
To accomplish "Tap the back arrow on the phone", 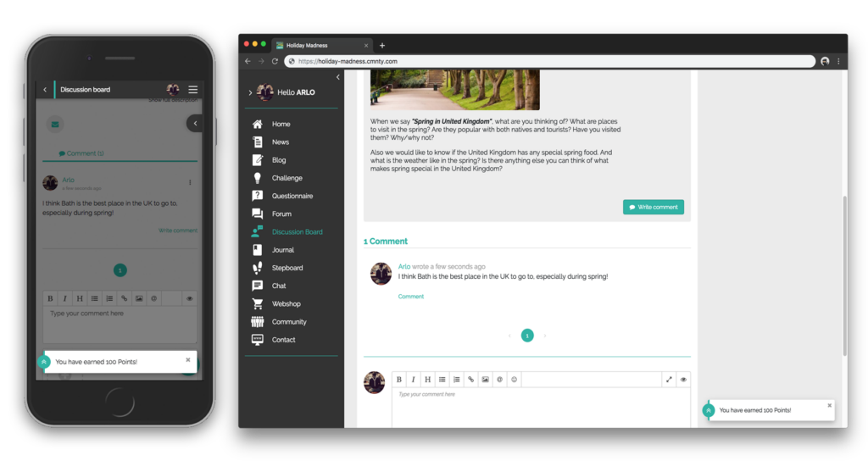I will pos(45,90).
